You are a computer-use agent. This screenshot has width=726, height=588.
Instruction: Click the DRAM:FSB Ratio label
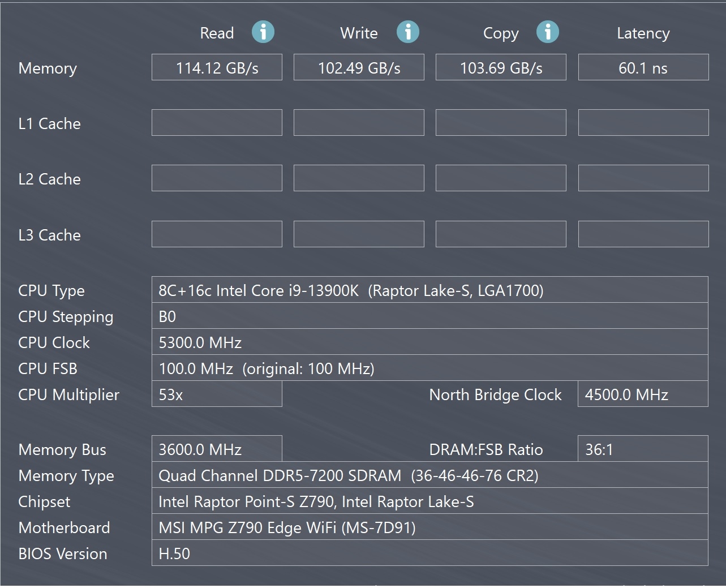pos(486,449)
